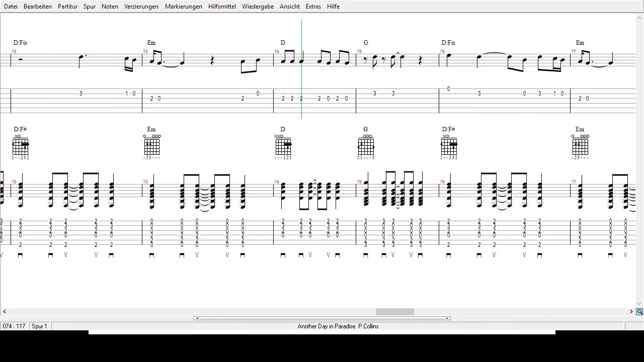Open the Datei menu
The height and width of the screenshot is (362, 644).
click(x=11, y=7)
